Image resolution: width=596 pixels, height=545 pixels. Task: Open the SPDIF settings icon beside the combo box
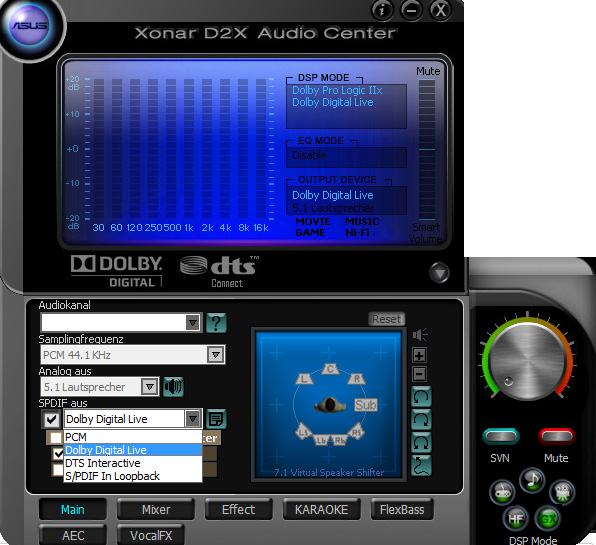[216, 419]
